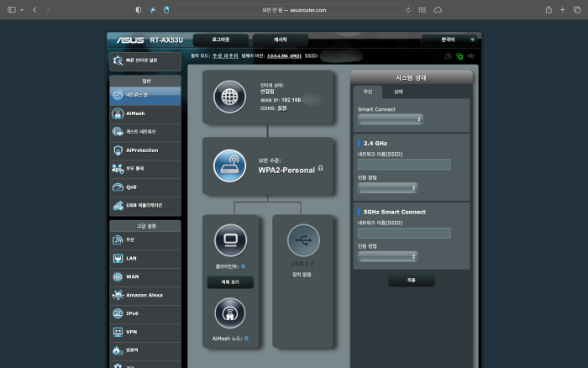Click the Clients (클라이언트) count 0
The image size is (588, 368).
243,266
